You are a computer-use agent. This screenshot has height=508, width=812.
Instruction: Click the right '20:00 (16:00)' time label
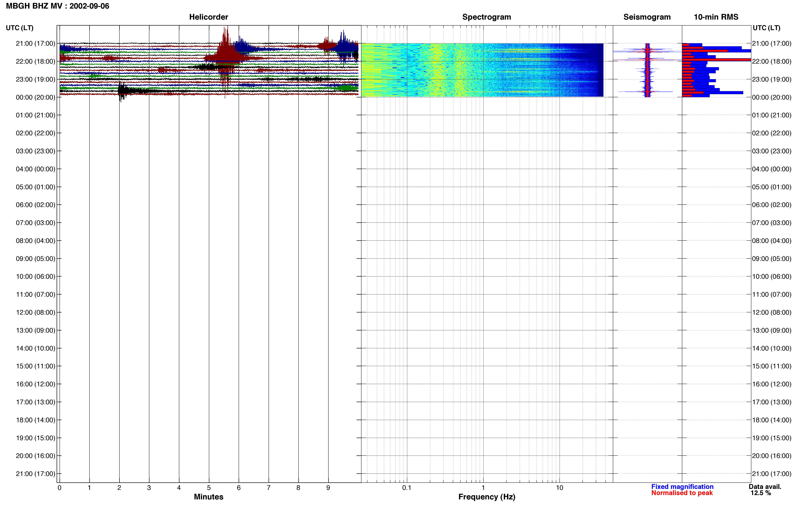(x=771, y=456)
